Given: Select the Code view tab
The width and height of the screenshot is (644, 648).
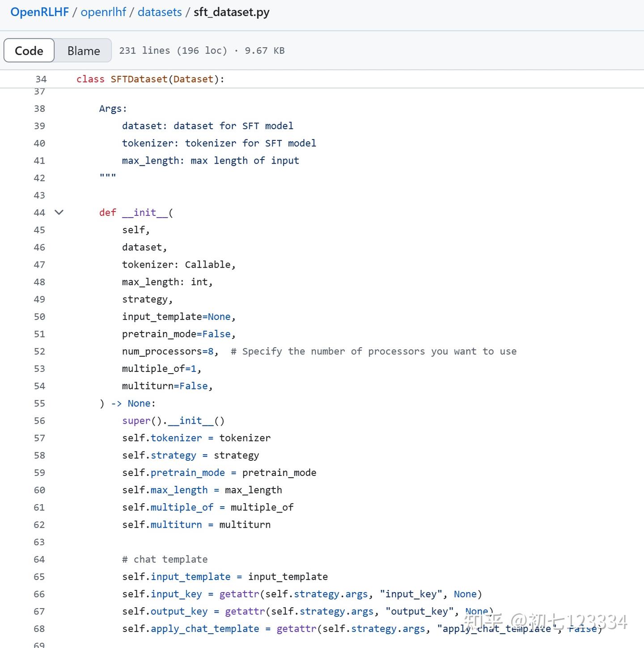Looking at the screenshot, I should point(29,50).
